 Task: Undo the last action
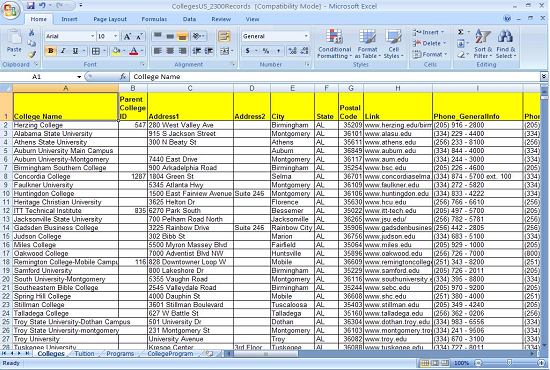42,6
